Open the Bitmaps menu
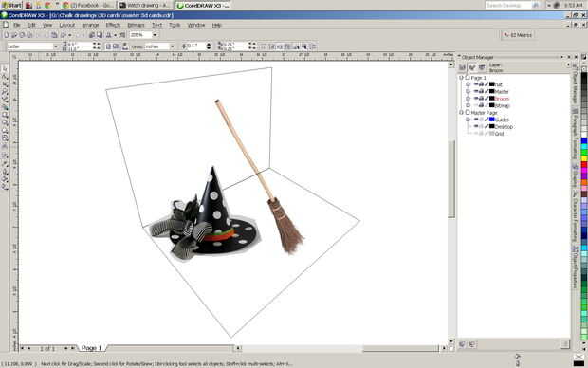588x368 pixels. click(x=136, y=25)
